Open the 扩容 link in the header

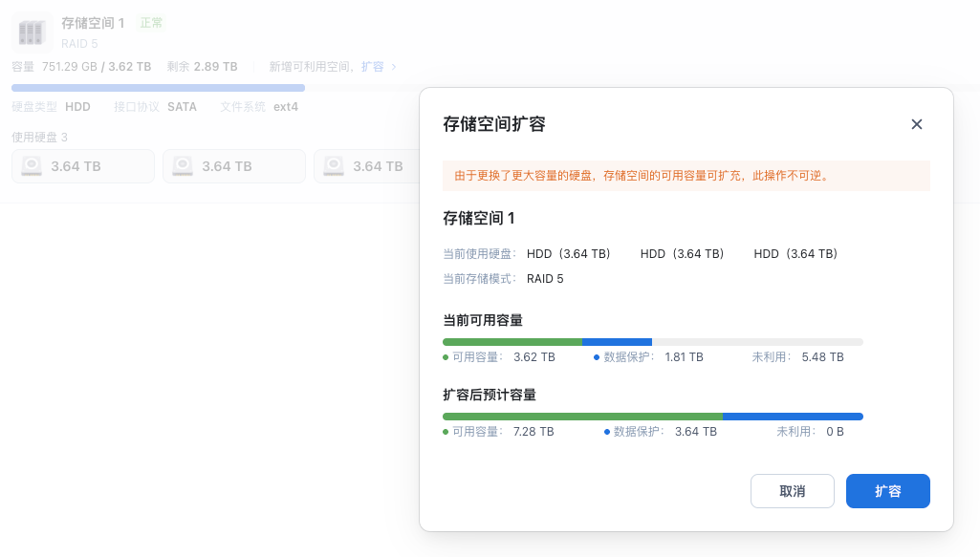(370, 66)
